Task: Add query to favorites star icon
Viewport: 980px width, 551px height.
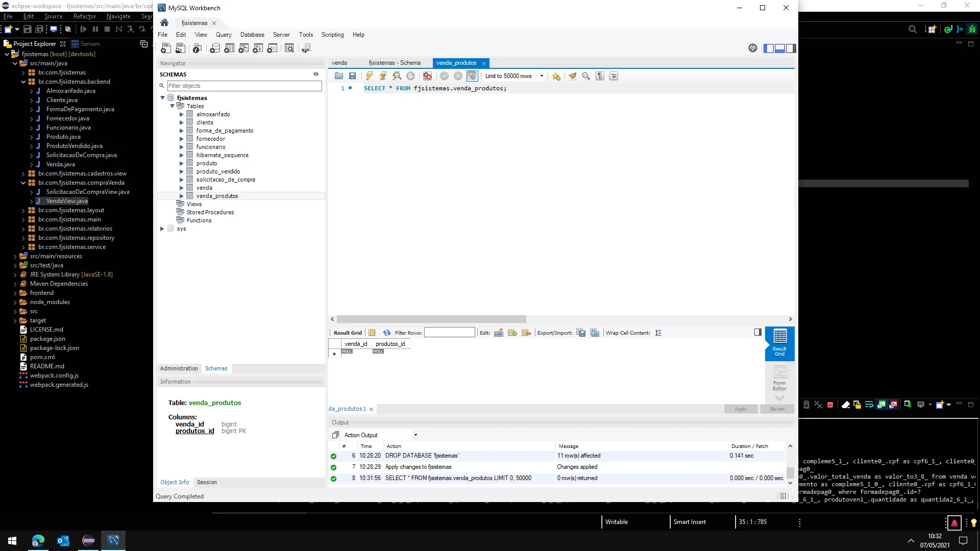Action: click(556, 76)
